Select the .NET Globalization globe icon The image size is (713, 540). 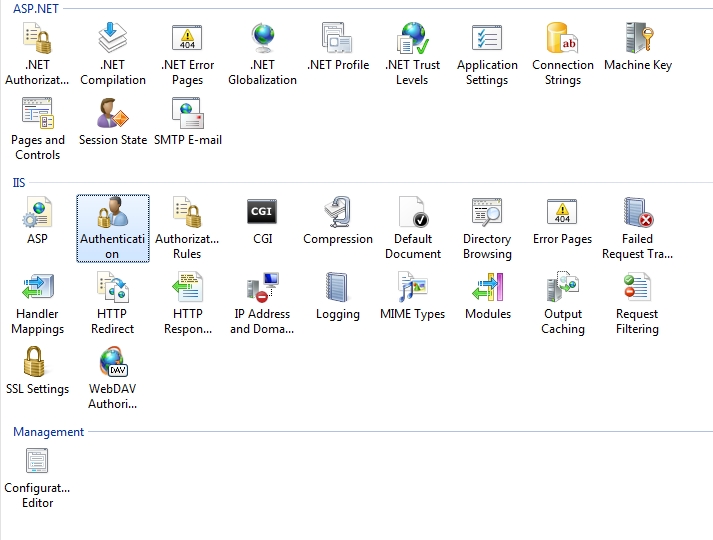[263, 38]
